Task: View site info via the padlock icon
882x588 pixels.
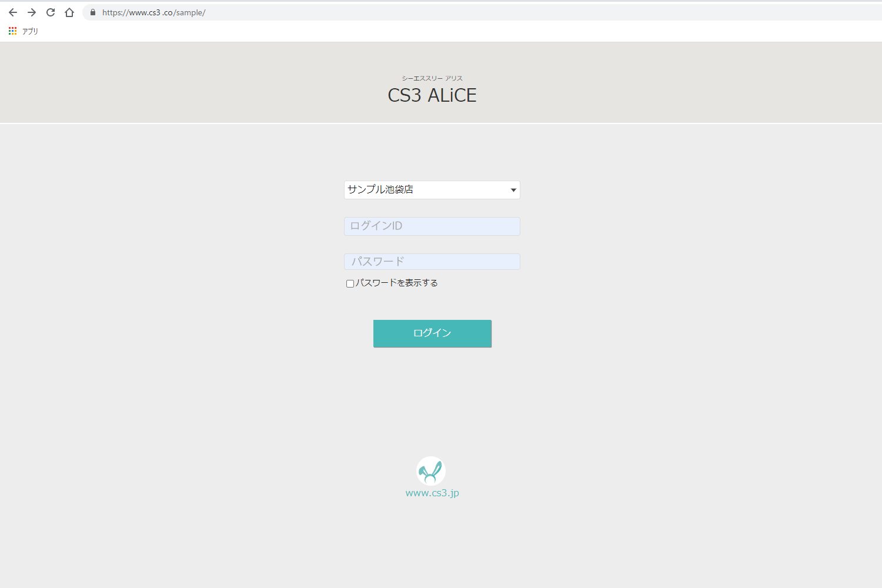Action: point(93,12)
